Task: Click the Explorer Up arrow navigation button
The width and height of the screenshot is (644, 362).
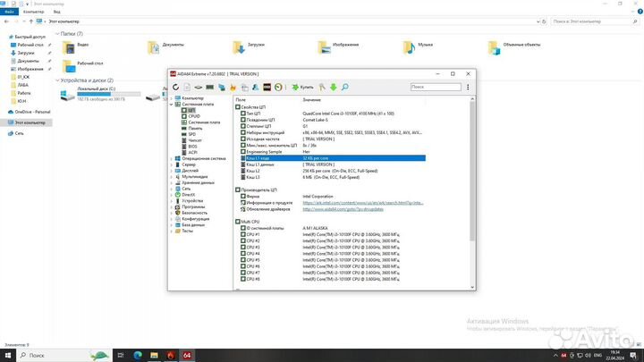Action: pos(30,21)
